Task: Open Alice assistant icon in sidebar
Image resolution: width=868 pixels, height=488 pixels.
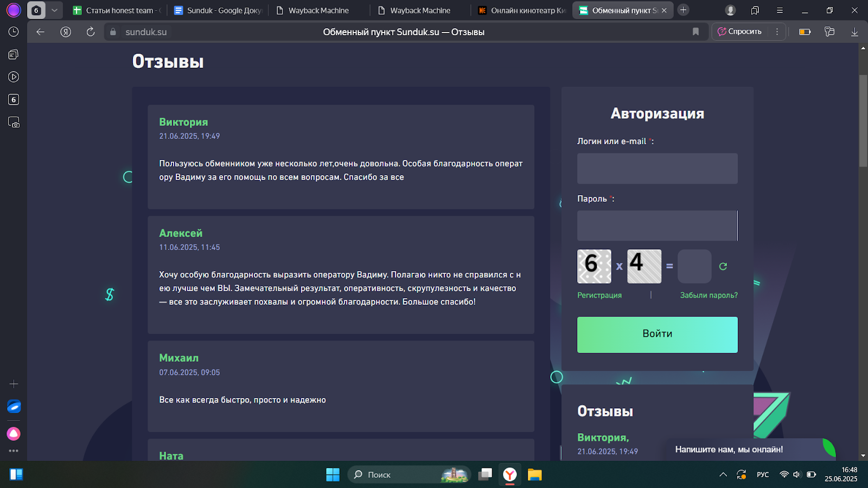Action: coord(14,434)
